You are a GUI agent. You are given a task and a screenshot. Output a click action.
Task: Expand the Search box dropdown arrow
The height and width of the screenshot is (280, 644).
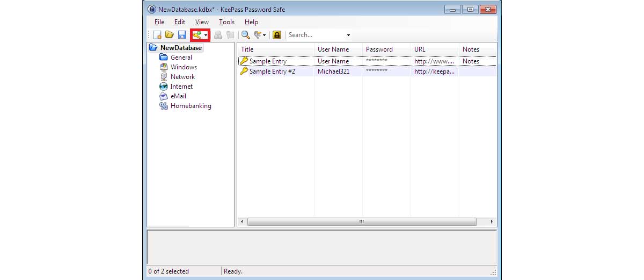tap(348, 35)
